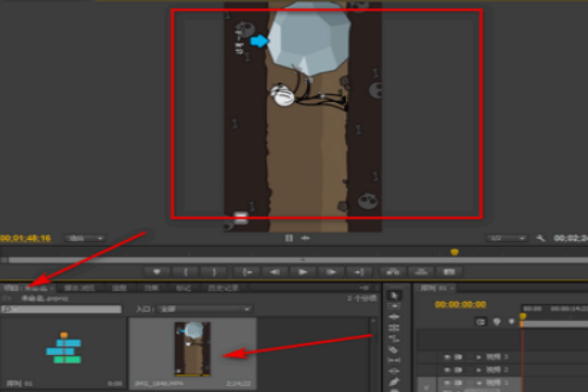Image resolution: width=588 pixels, height=392 pixels.
Task: Click the V source patch on Video 1
Action: [x=426, y=385]
